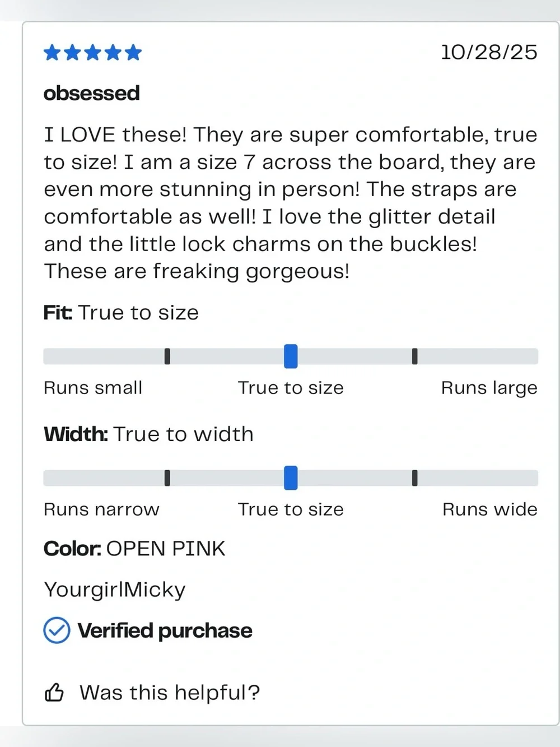Click the 'Color: OPEN PINK' label

[x=134, y=549]
